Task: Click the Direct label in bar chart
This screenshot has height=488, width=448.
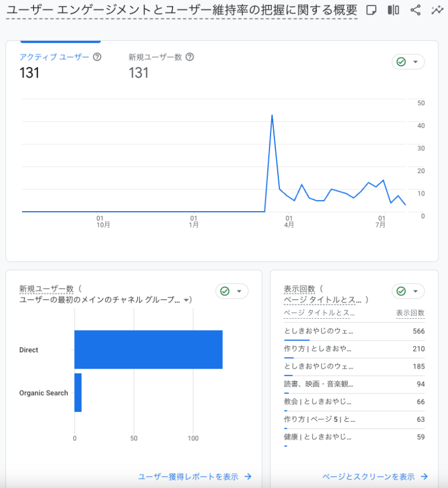Action: [x=29, y=350]
